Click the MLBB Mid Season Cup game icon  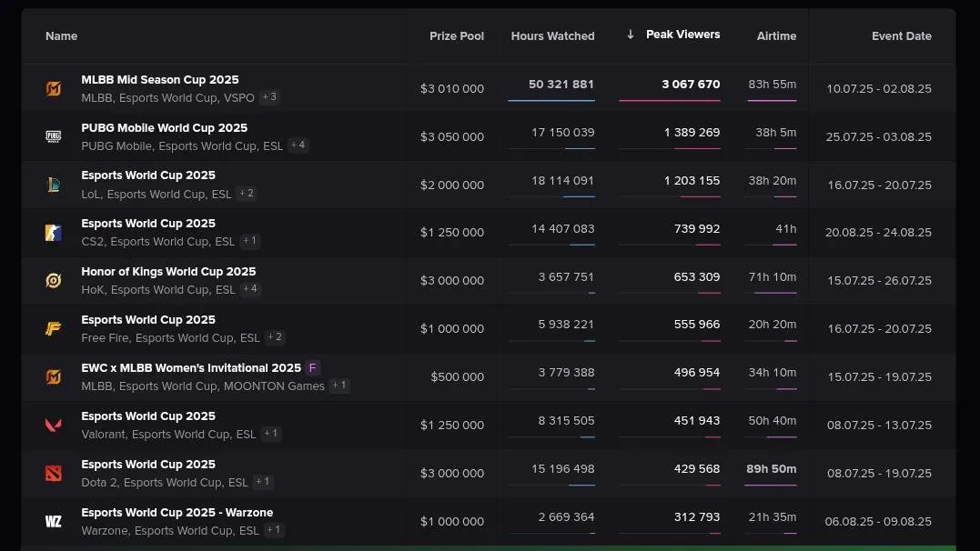pyautogui.click(x=54, y=89)
